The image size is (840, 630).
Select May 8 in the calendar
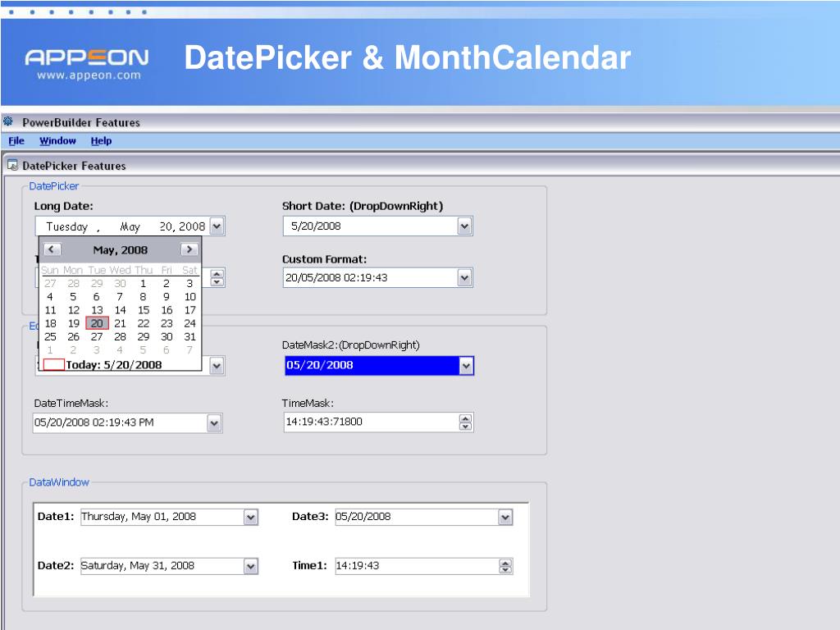point(143,297)
